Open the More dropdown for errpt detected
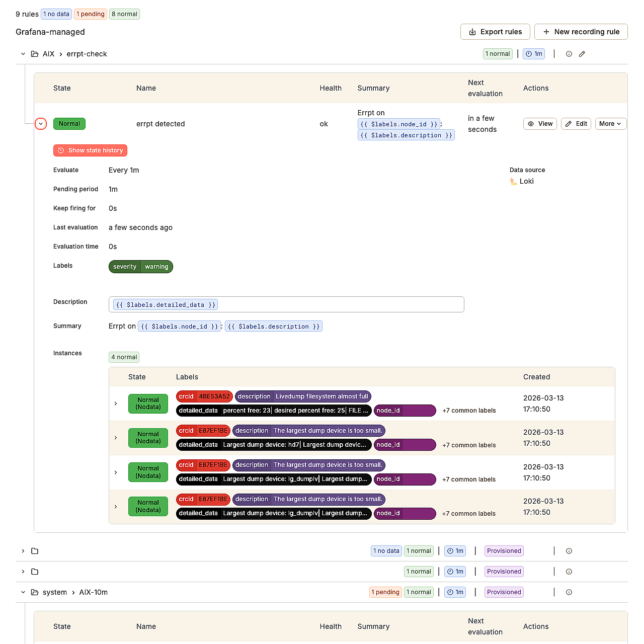Screen dimensions: 644x644 tap(610, 124)
